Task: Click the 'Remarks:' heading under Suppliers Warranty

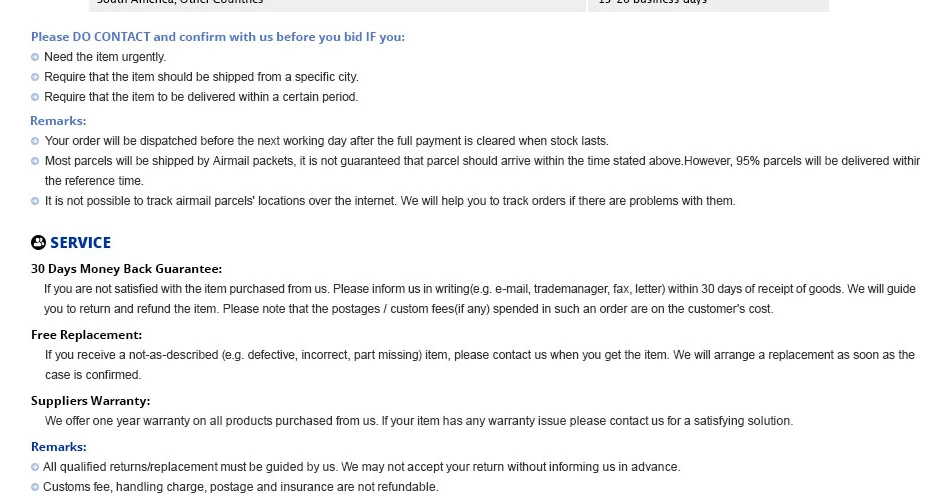Action: 59,447
